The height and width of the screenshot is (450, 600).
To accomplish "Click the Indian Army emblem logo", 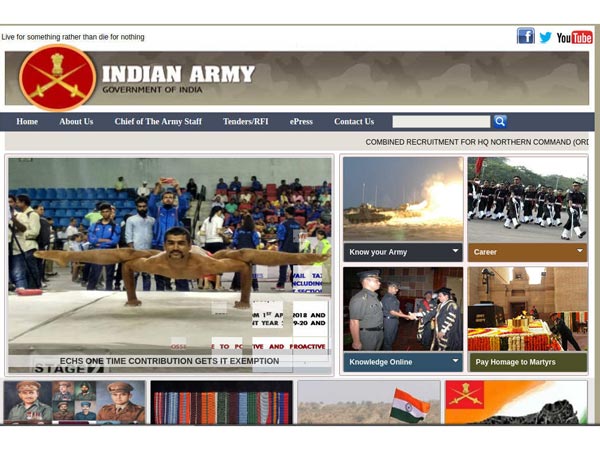I will [x=58, y=78].
